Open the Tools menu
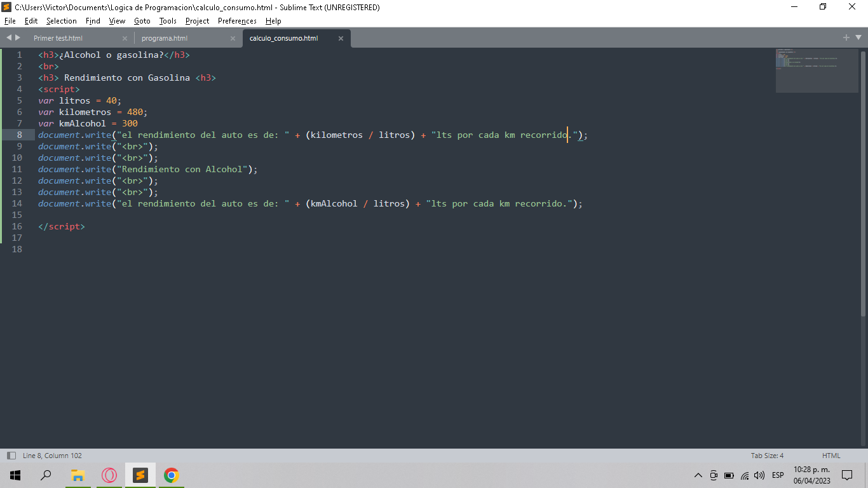The image size is (868, 488). tap(168, 21)
